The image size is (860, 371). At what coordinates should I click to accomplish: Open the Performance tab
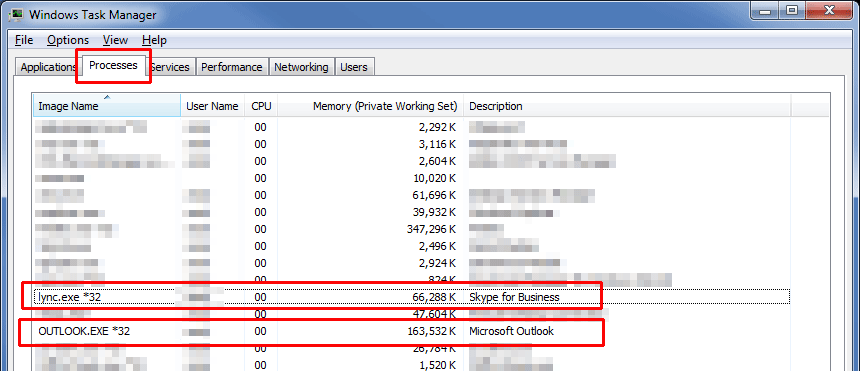pyautogui.click(x=231, y=67)
